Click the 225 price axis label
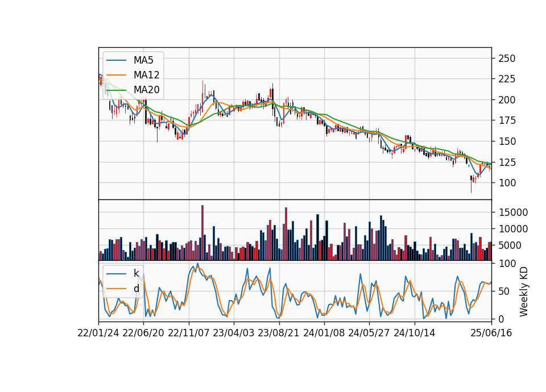 pyautogui.click(x=507, y=79)
